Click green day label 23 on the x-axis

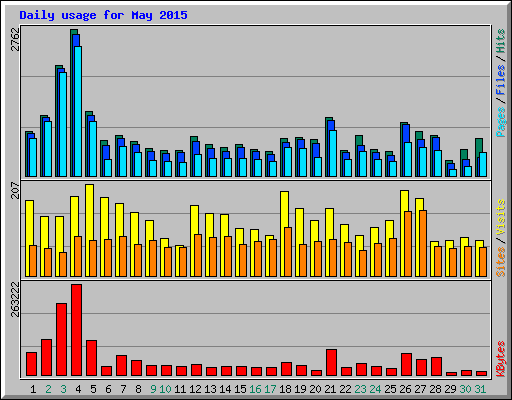(360, 389)
